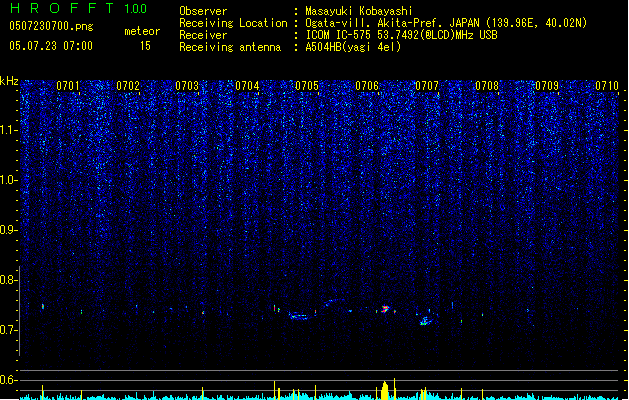Click the 0.9 kHz axis label
629x400 pixels.
pyautogui.click(x=8, y=230)
